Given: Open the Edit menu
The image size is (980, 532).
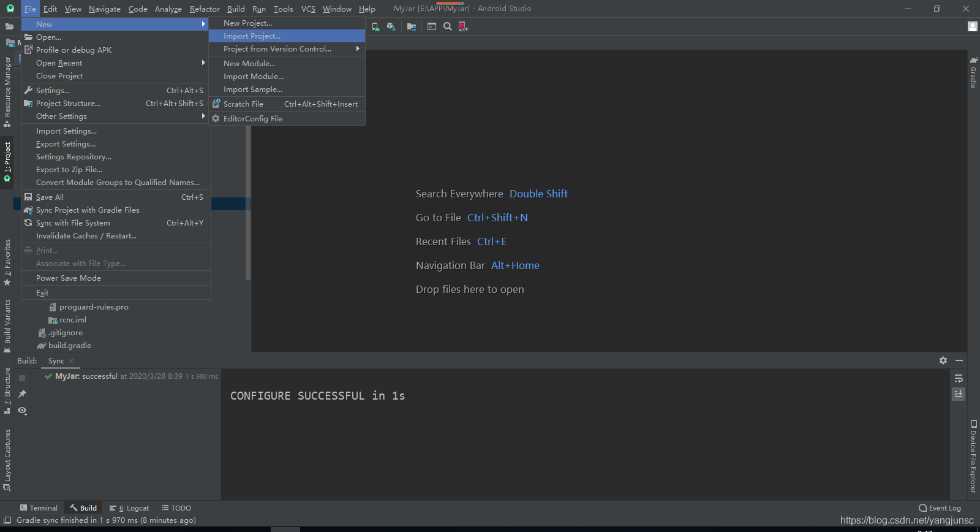Looking at the screenshot, I should pos(50,9).
